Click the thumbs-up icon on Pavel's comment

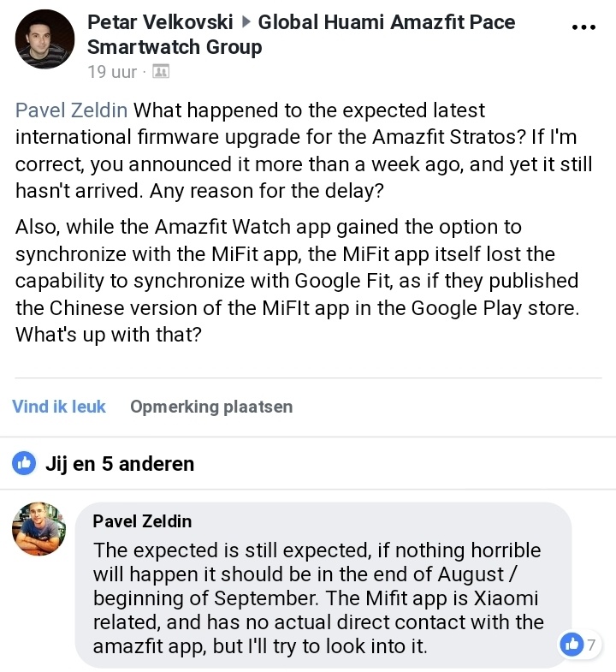570,644
